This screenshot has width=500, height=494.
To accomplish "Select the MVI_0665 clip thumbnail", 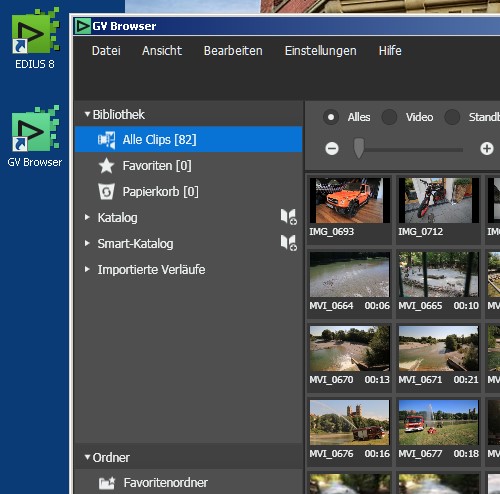I will click(439, 274).
